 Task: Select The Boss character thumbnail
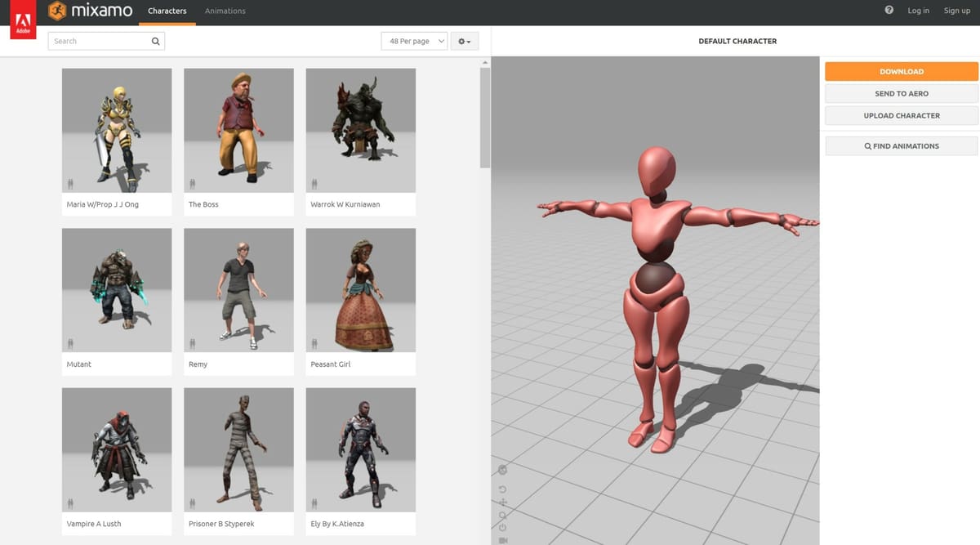tap(238, 131)
